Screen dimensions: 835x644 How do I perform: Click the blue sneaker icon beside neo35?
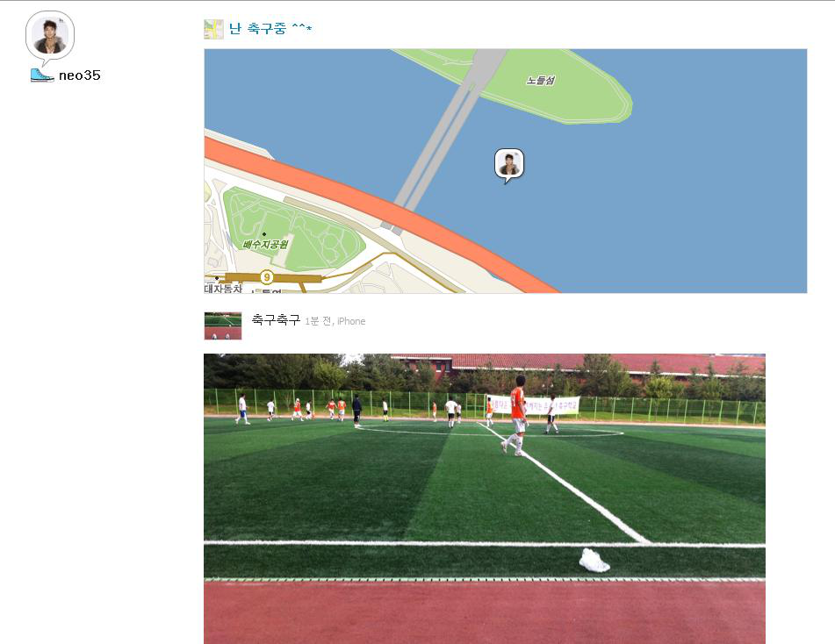coord(42,75)
